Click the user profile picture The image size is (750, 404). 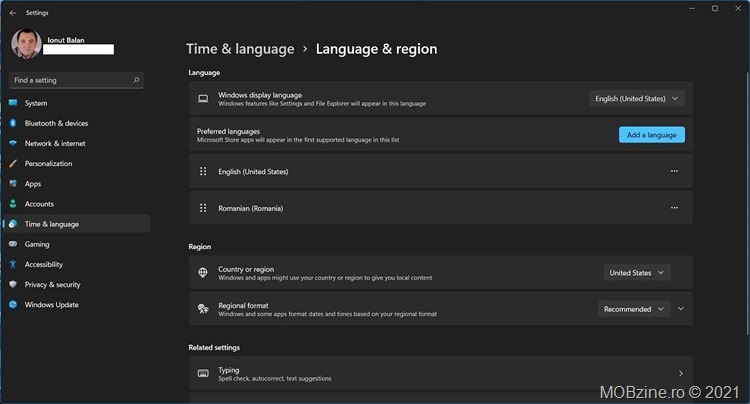coord(26,44)
